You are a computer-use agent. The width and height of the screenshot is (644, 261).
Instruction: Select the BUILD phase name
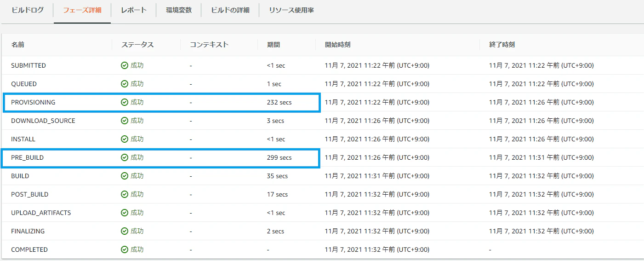20,176
